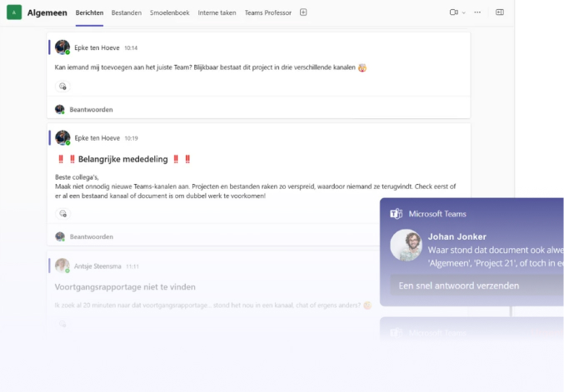Open the Smoelenboek tab
The height and width of the screenshot is (392, 564).
coord(169,12)
